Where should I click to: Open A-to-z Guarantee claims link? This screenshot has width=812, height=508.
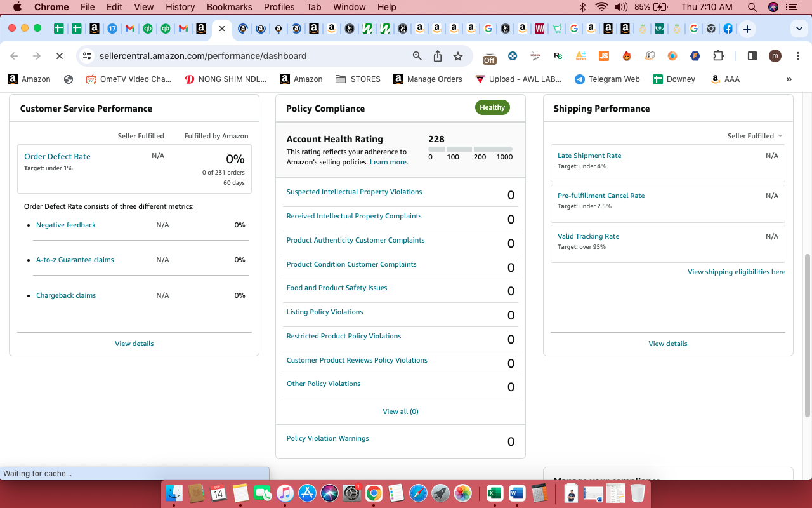point(75,260)
